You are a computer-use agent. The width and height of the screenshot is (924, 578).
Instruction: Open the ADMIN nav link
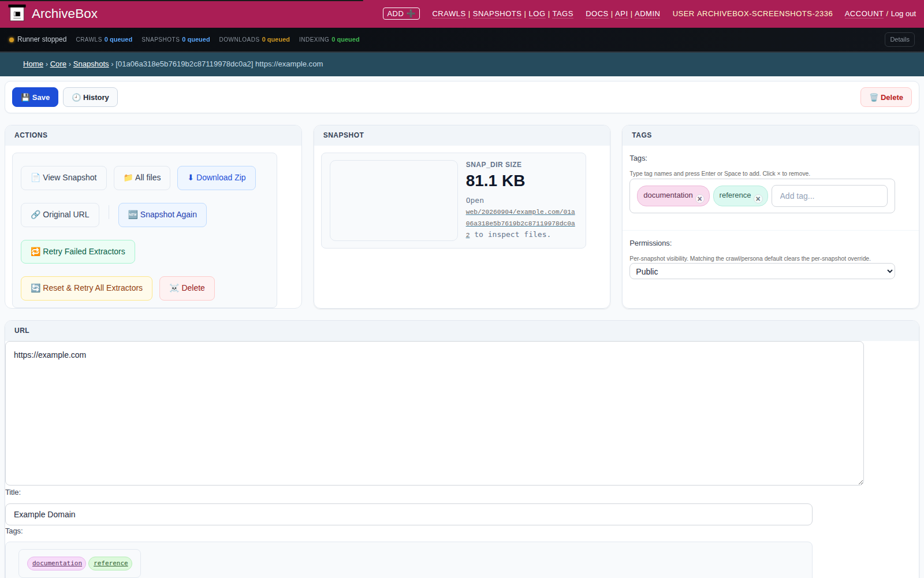[x=647, y=14]
